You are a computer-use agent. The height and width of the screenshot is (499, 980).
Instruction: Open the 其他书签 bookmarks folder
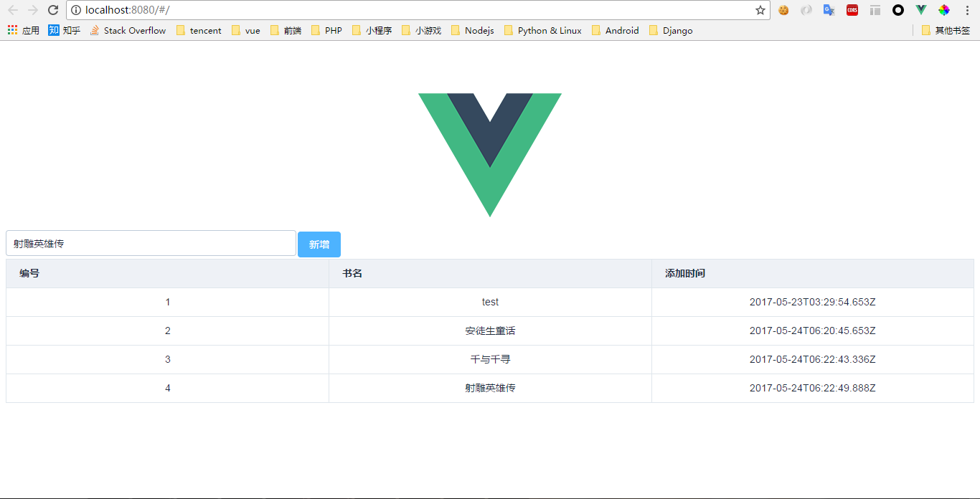pyautogui.click(x=946, y=30)
